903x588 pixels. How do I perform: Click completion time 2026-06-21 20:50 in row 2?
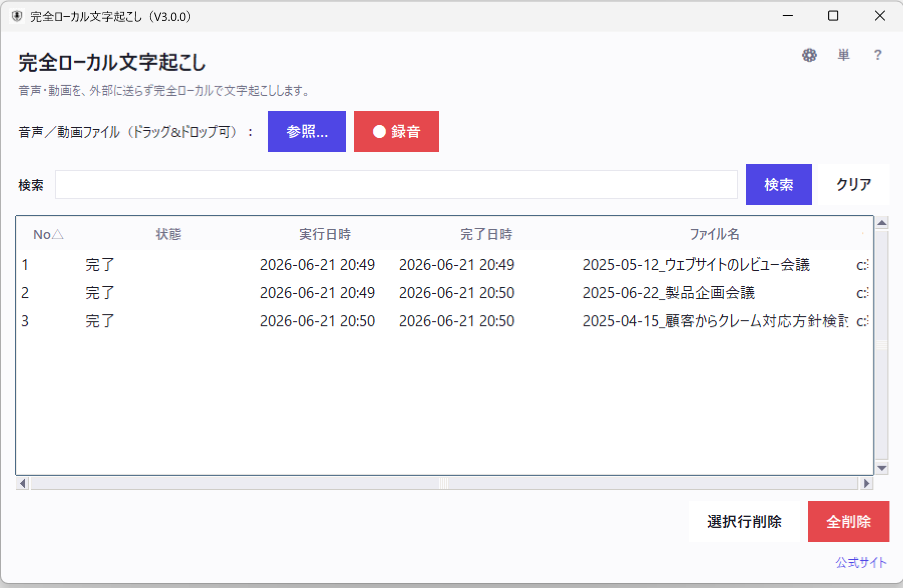(x=457, y=293)
